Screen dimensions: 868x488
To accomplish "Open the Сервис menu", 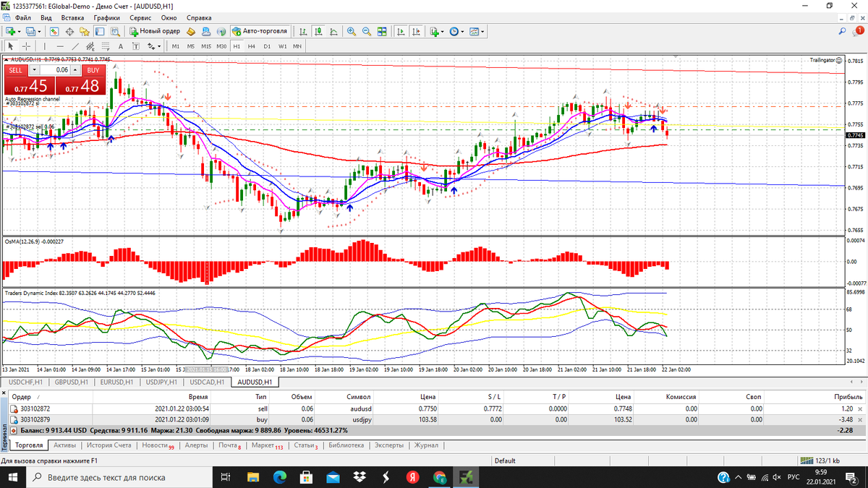I will 140,17.
